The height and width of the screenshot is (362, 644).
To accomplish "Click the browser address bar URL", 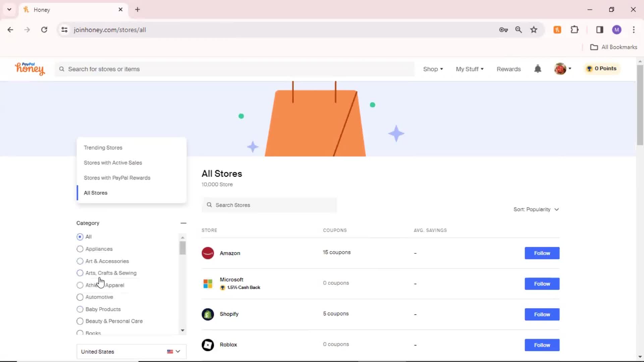I will tap(110, 30).
